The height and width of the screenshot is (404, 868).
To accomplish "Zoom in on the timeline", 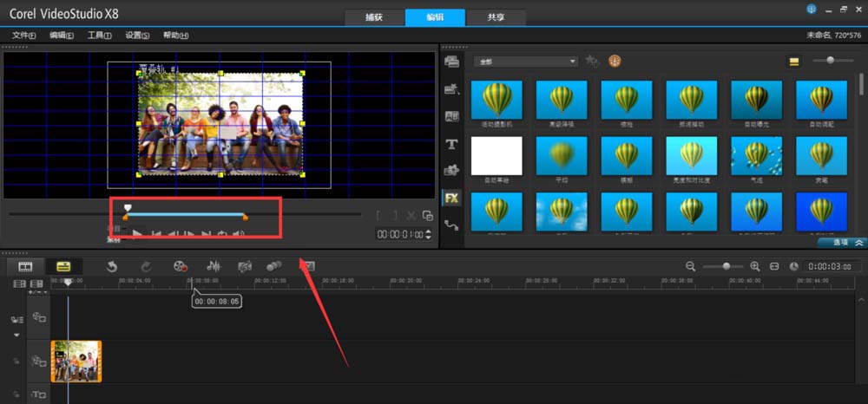I will click(x=754, y=266).
